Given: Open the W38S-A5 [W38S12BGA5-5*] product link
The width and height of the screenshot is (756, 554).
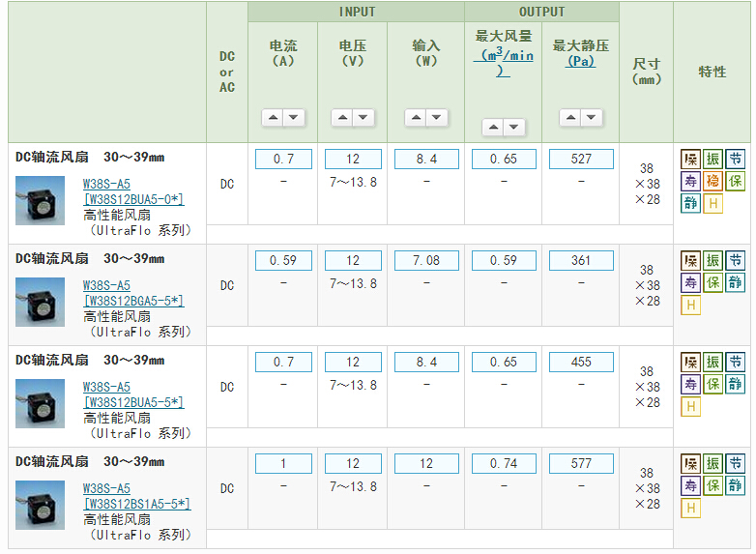Looking at the screenshot, I should [x=133, y=293].
